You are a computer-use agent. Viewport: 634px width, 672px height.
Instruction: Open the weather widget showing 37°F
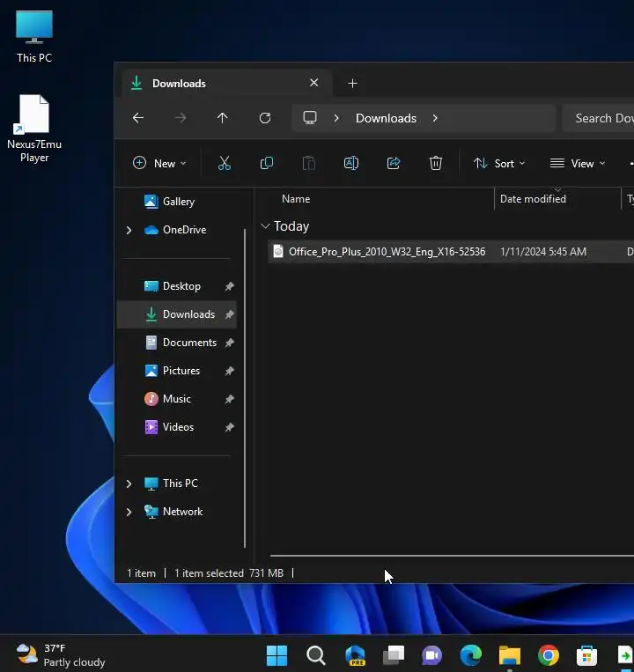[x=61, y=655]
